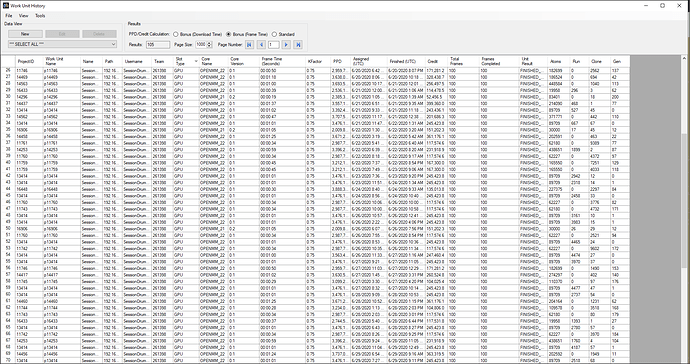This screenshot has width=690, height=364.
Task: Click the Delete query button
Action: coord(99,34)
